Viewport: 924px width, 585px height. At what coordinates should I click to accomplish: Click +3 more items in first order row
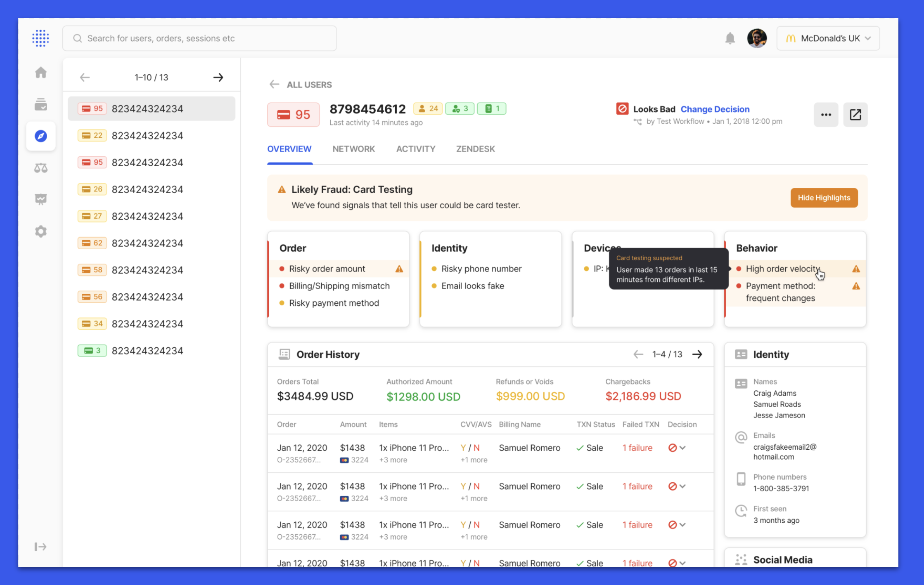click(x=393, y=460)
